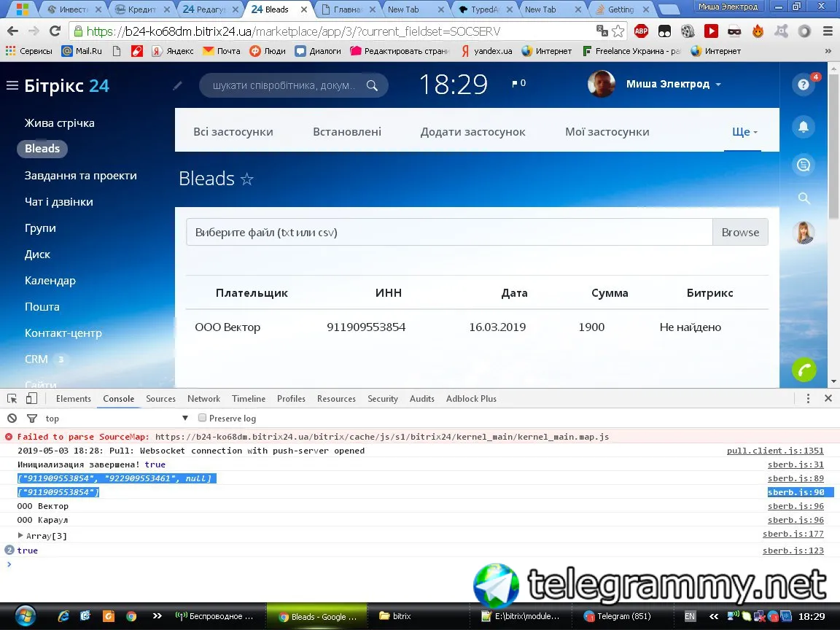Expand hidden taskbar quick launch items
840x630 pixels.
click(157, 616)
